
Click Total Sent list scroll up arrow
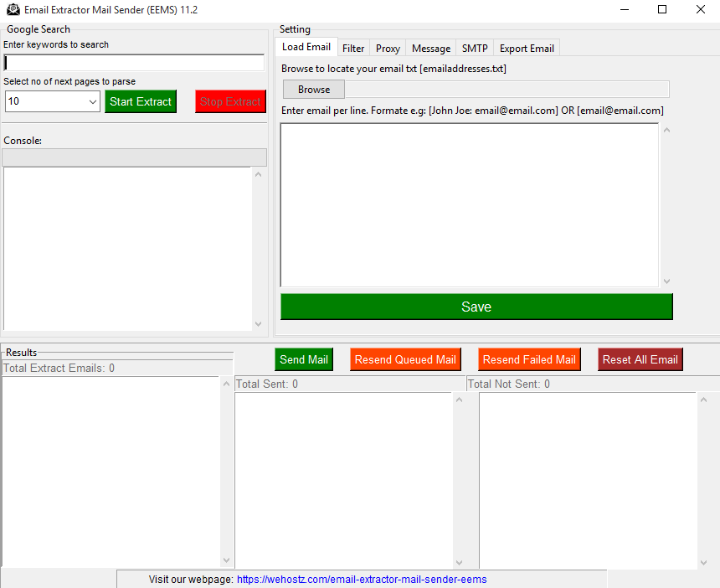tap(459, 400)
